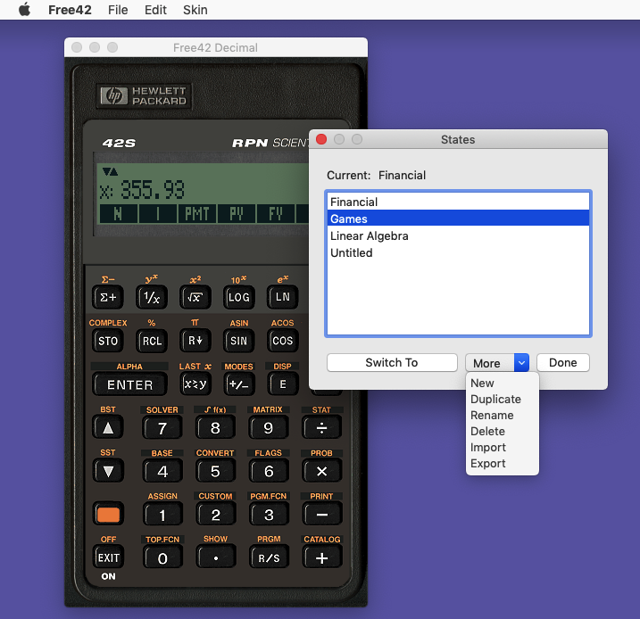This screenshot has width=640, height=619.
Task: Open the Skin menu
Action: point(195,10)
